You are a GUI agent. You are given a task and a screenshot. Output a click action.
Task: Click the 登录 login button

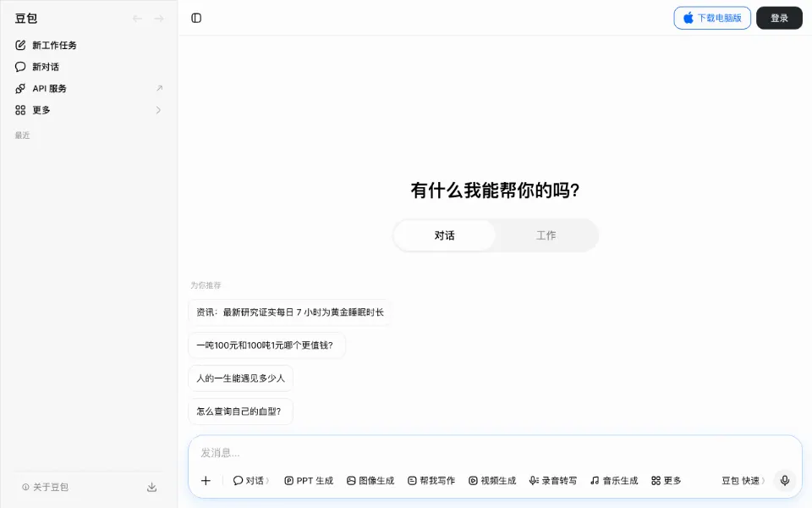click(x=779, y=18)
